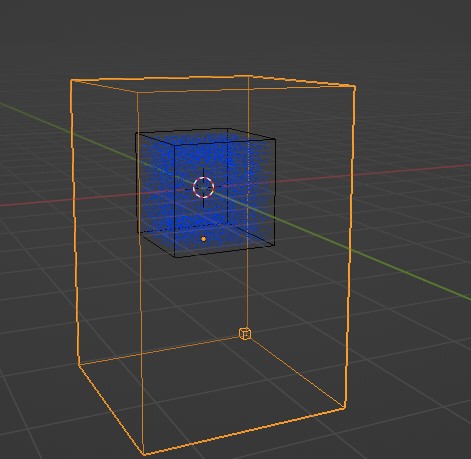Select the orange domain box top-right corner
This screenshot has width=471, height=459.
(x=355, y=87)
